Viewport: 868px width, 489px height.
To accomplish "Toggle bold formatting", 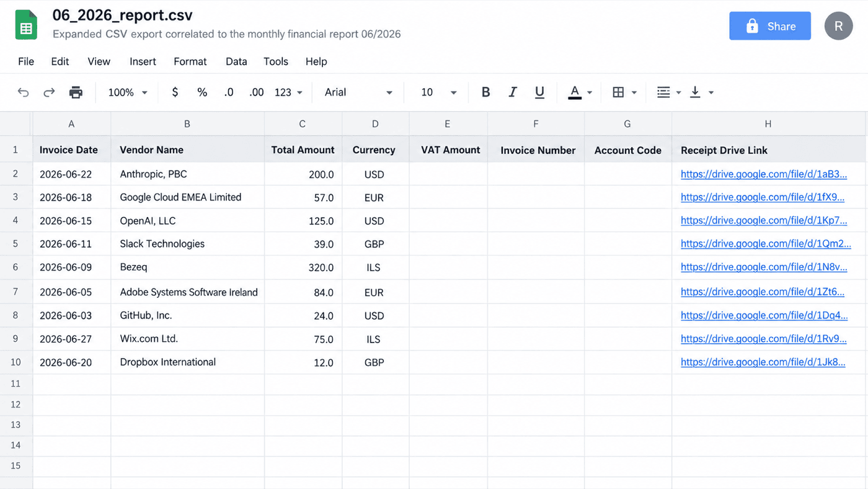I will pyautogui.click(x=485, y=92).
